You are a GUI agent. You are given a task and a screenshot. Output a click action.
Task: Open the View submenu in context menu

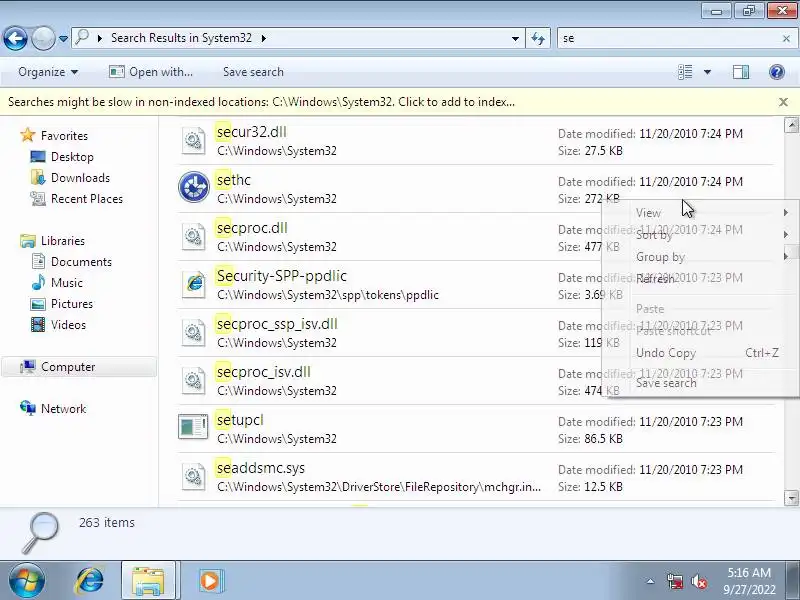click(x=701, y=213)
